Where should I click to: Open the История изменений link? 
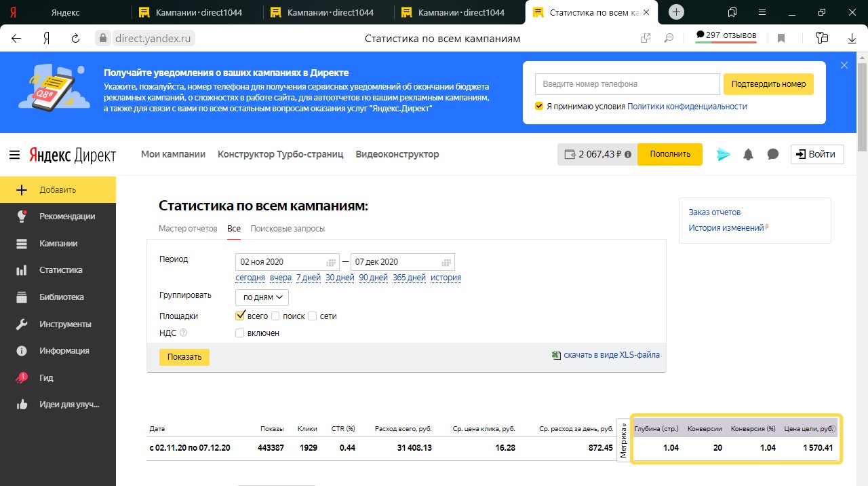[726, 228]
